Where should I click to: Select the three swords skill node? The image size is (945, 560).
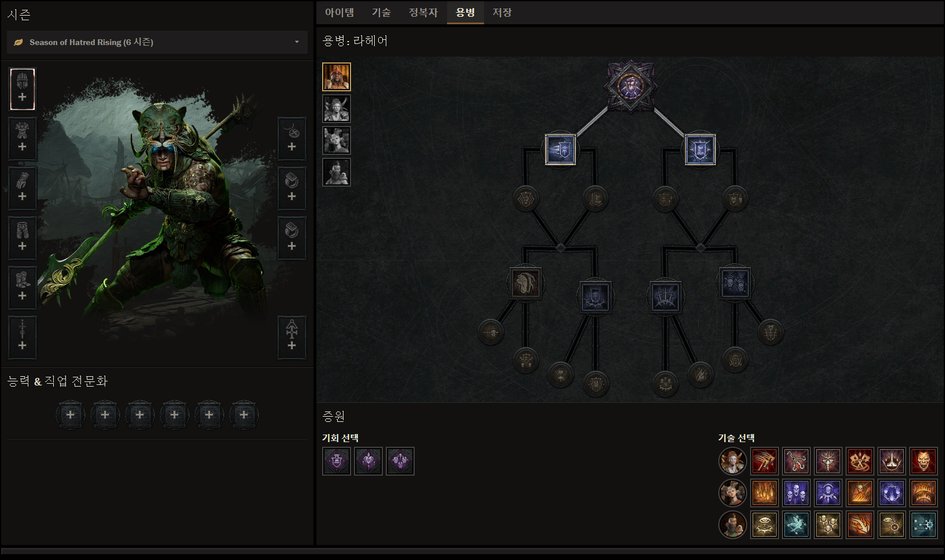(666, 297)
